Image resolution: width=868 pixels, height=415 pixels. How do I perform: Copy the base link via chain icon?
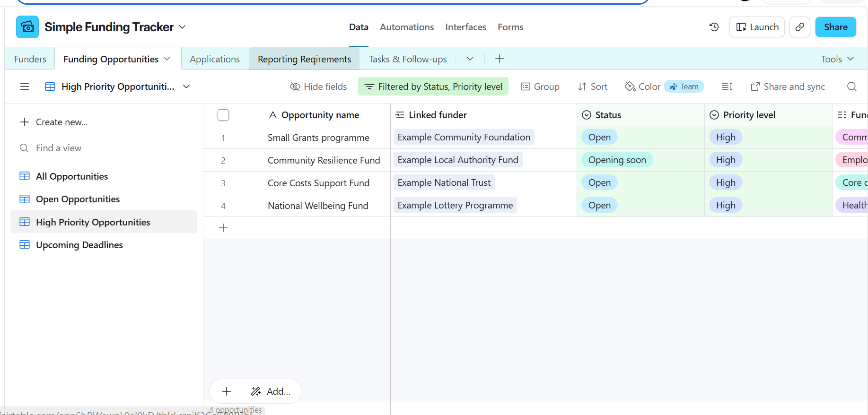pyautogui.click(x=800, y=27)
